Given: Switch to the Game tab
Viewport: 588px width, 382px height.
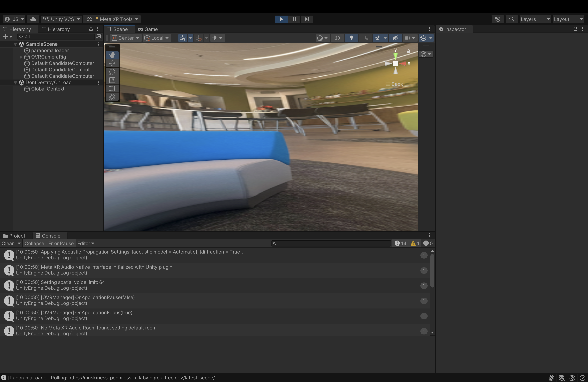Looking at the screenshot, I should pyautogui.click(x=148, y=29).
